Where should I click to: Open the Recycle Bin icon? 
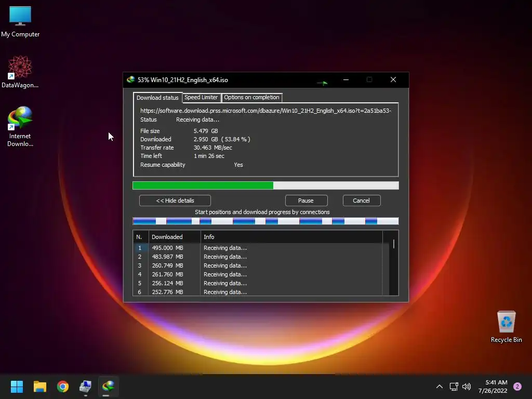tap(506, 327)
